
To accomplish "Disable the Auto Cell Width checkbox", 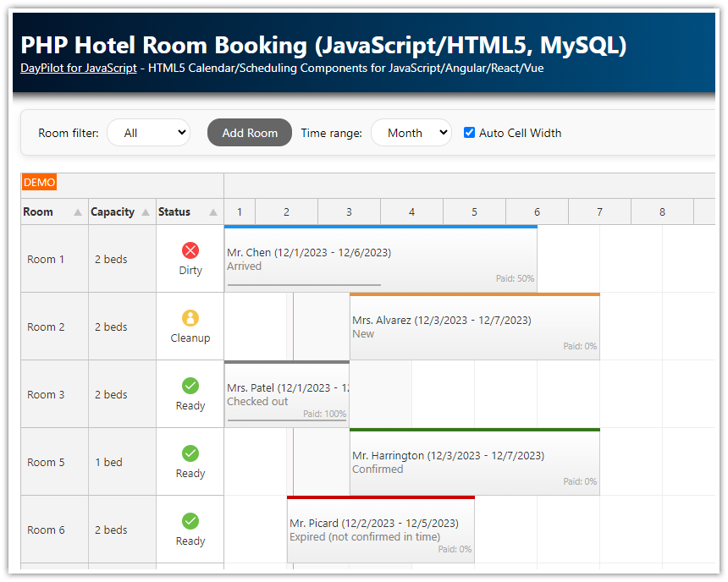I will pyautogui.click(x=468, y=132).
